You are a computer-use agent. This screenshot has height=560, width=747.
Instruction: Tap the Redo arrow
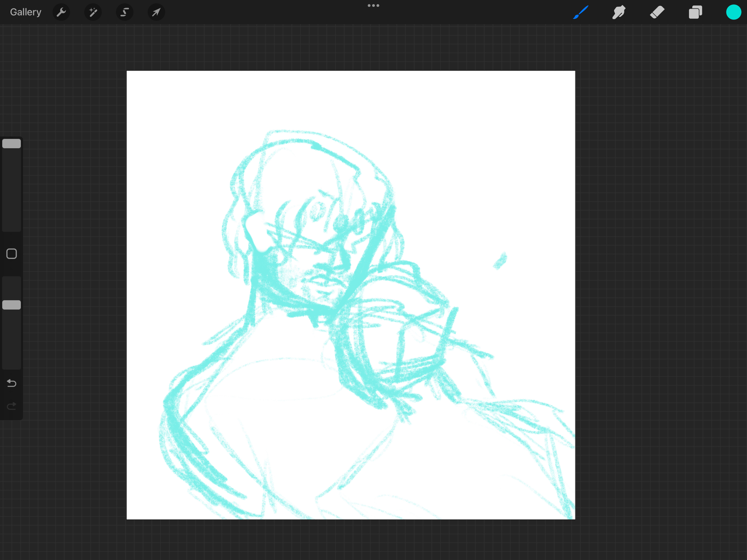(x=12, y=406)
